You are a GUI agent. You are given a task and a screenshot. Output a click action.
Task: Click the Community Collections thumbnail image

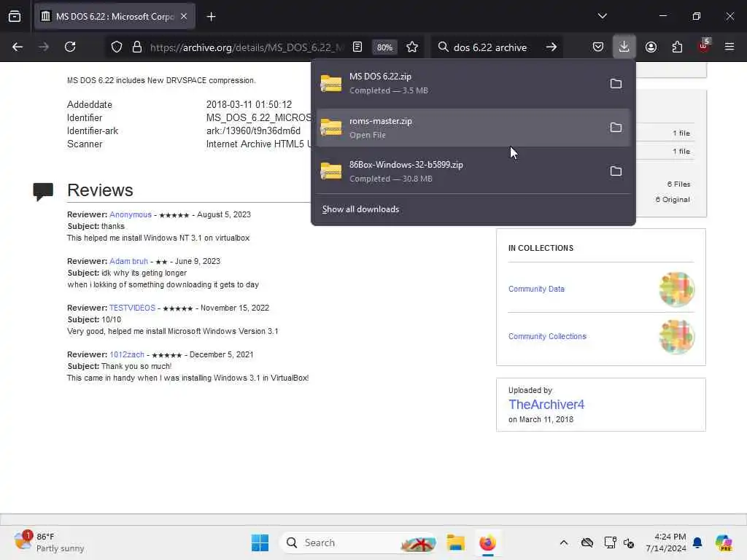676,336
